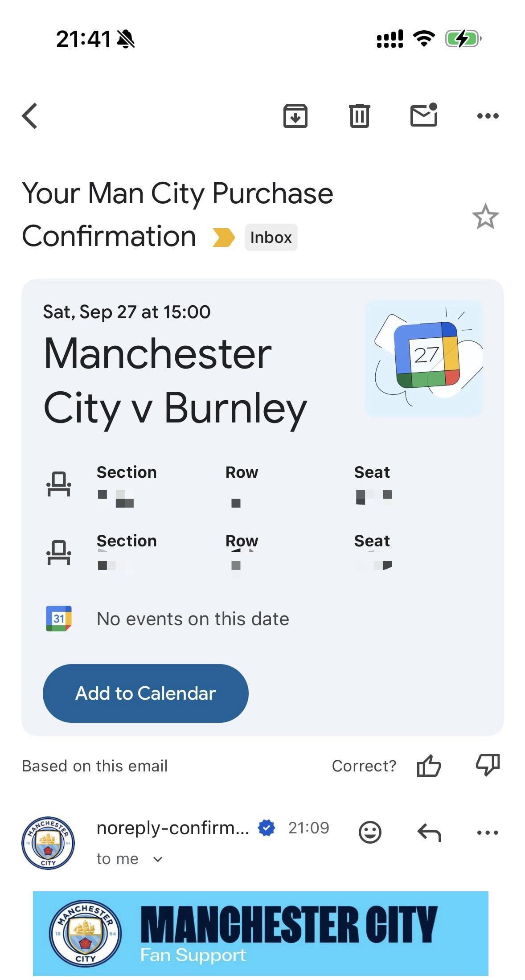The height and width of the screenshot is (980, 525).
Task: Star the purchase confirmation email
Action: (x=485, y=217)
